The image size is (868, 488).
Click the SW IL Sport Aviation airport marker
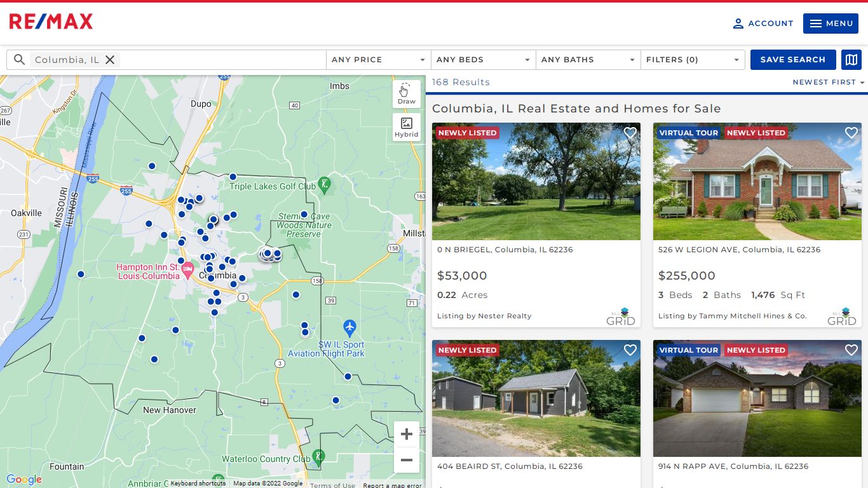[x=349, y=328]
